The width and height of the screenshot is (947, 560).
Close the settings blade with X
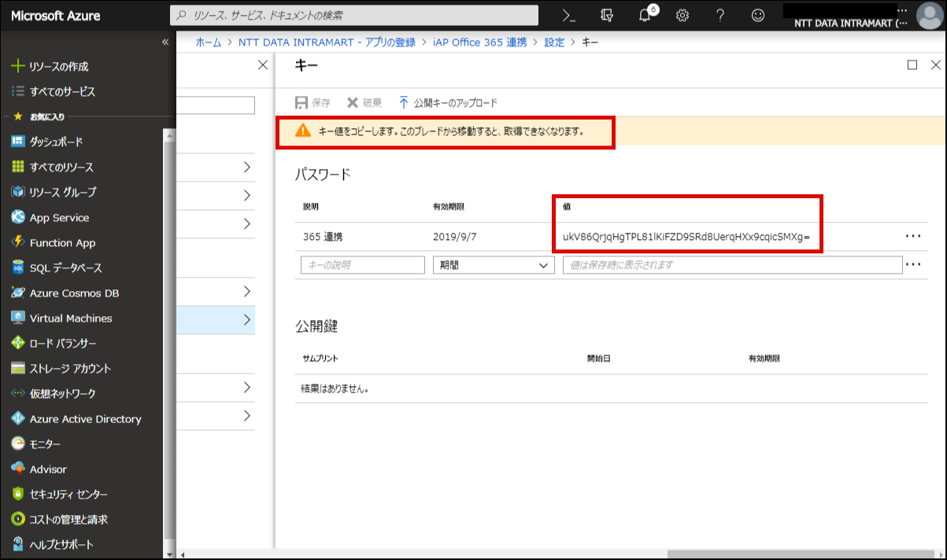click(x=263, y=65)
